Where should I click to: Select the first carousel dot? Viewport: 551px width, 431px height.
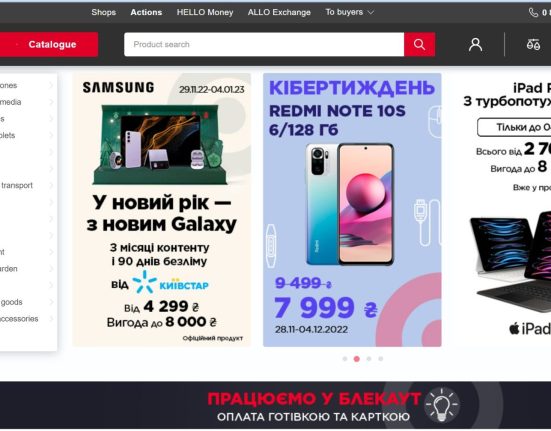coord(345,359)
